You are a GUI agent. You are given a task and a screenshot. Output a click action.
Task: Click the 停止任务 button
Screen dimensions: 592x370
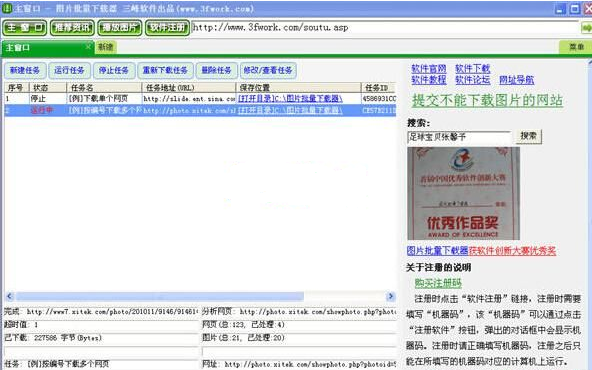pyautogui.click(x=114, y=70)
